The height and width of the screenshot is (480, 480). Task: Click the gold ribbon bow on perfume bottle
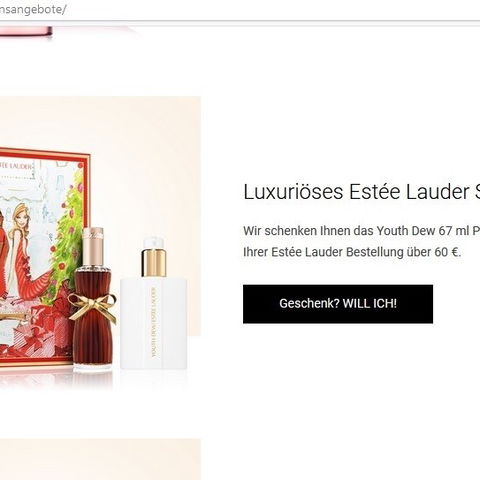pyautogui.click(x=93, y=307)
